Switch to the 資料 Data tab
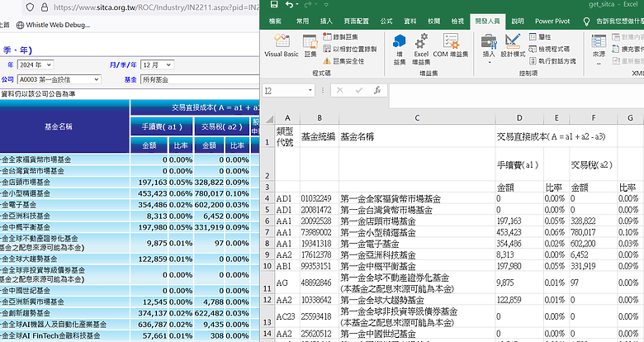This screenshot has width=644, height=342. [x=410, y=21]
